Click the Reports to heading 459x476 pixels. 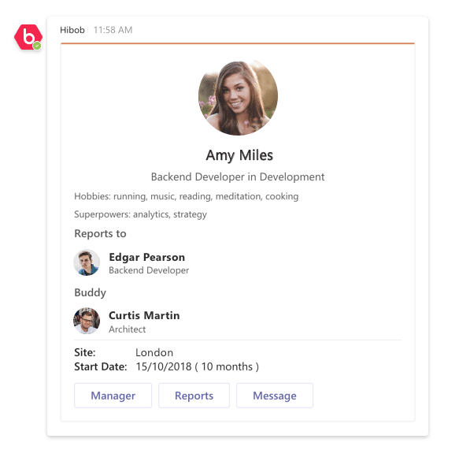pos(100,234)
